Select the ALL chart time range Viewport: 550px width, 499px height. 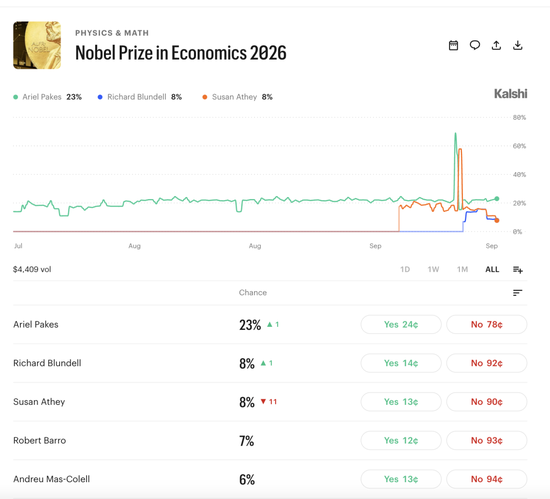click(492, 269)
